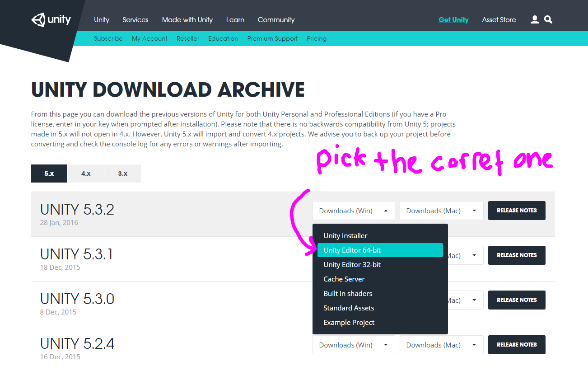Select Standard Assets from the list
The width and height of the screenshot is (588, 366).
pos(349,308)
